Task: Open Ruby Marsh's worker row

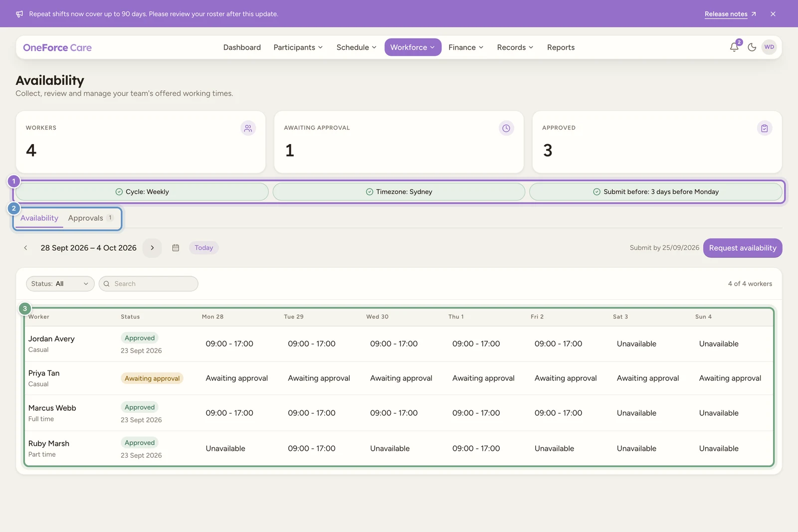Action: tap(399, 448)
